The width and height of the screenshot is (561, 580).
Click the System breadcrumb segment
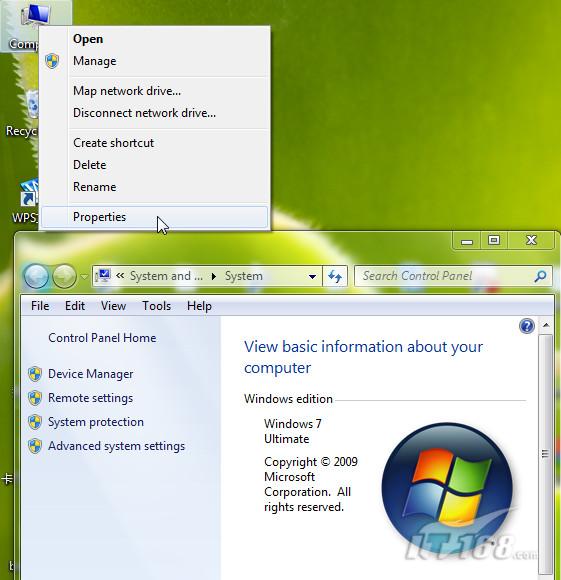[x=244, y=276]
